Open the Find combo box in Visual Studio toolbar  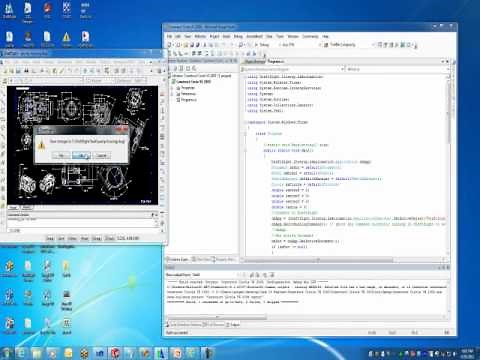352,44
